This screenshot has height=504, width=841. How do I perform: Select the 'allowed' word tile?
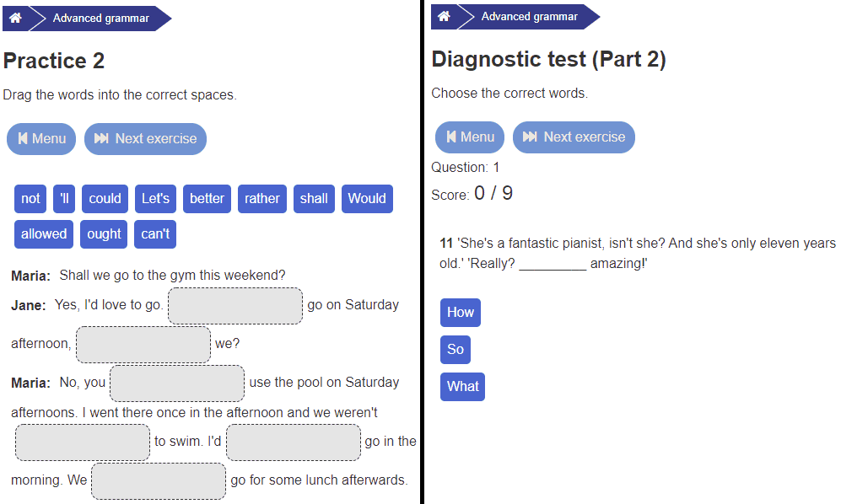[44, 234]
